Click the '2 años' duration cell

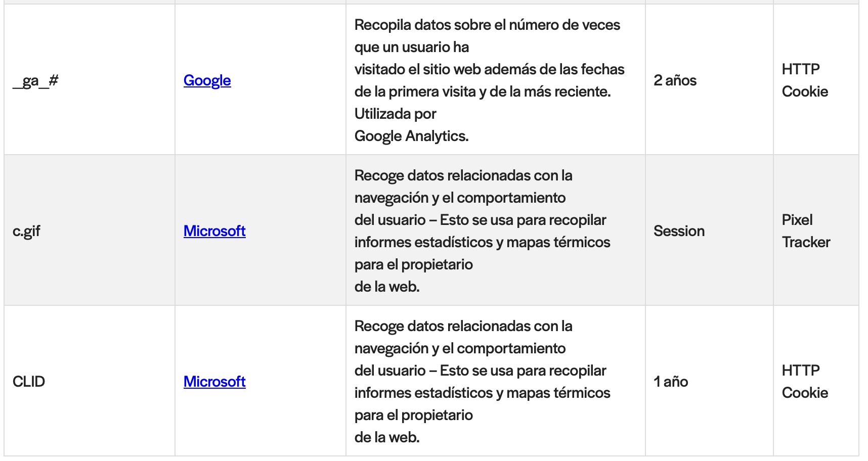point(675,80)
